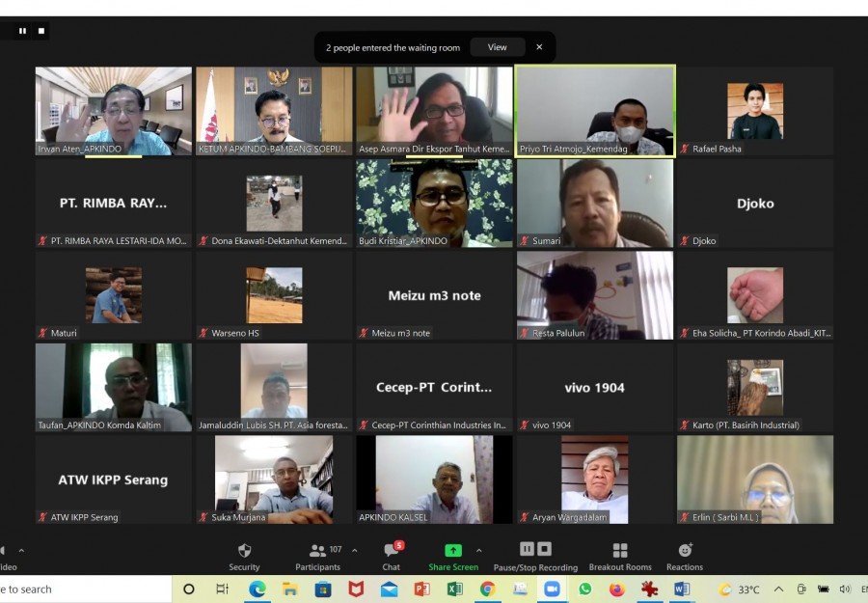The image size is (868, 603).
Task: Select Eha Solicha participant tile
Action: point(755,295)
